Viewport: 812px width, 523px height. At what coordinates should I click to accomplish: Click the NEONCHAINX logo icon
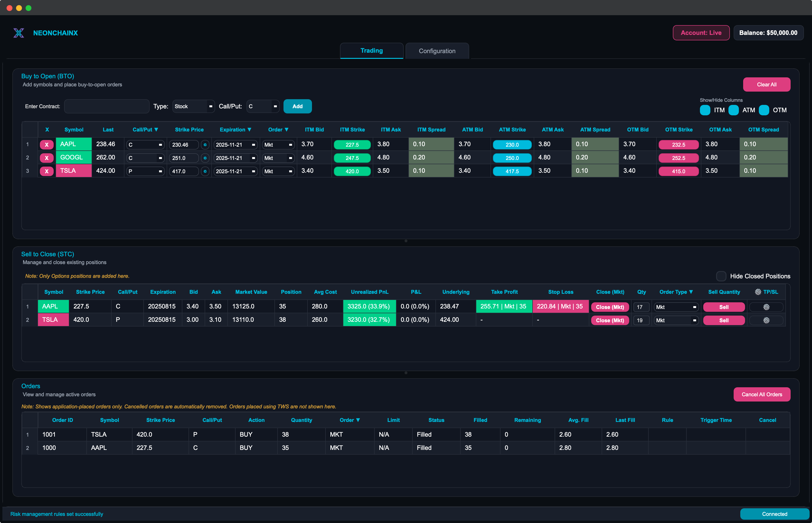pyautogui.click(x=19, y=33)
